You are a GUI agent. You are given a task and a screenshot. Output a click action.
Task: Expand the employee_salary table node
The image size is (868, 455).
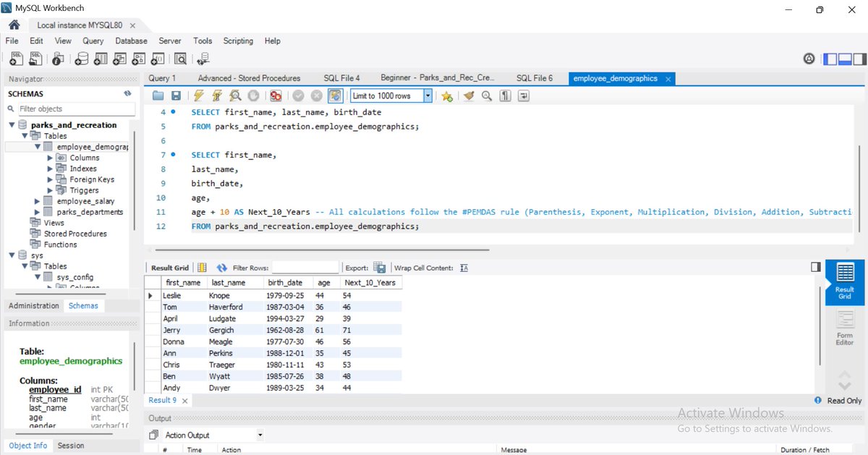click(37, 200)
